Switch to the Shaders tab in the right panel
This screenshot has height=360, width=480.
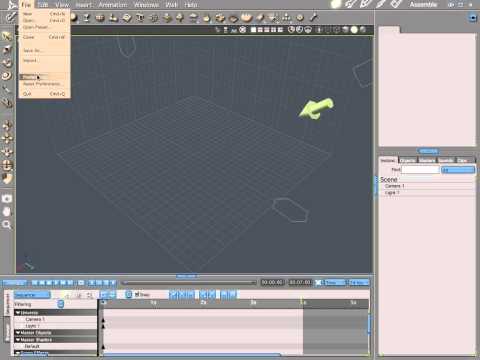tap(427, 160)
